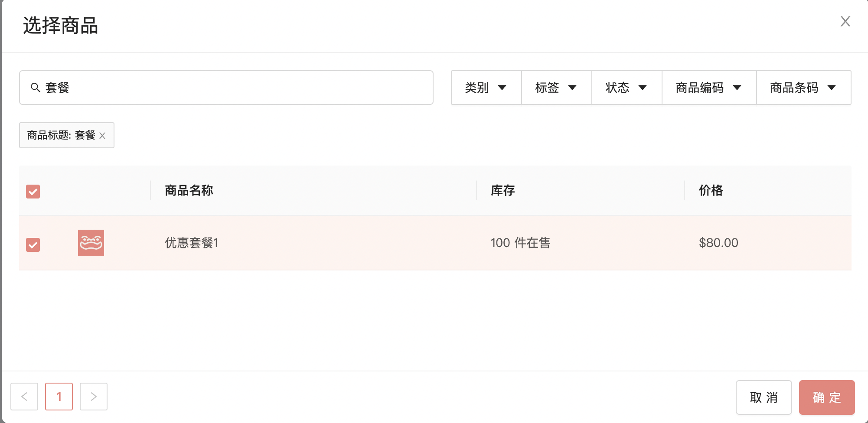868x423 pixels.
Task: Click the 库存 column header
Action: pyautogui.click(x=503, y=190)
